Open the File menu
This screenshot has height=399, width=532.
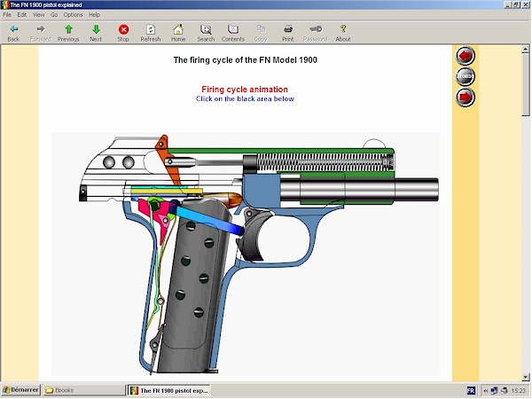pos(7,14)
